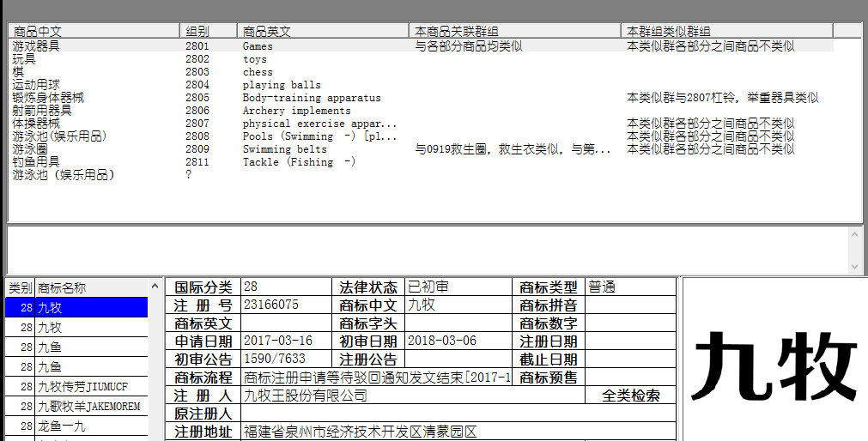Select the 龙鱼一九 trademark row
This screenshot has width=868, height=441.
point(76,426)
